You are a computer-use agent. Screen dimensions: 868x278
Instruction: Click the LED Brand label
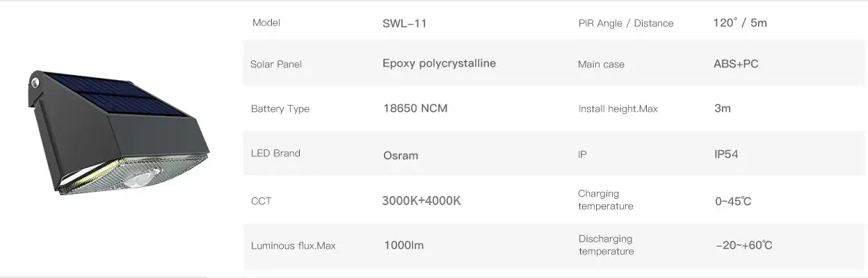click(275, 153)
